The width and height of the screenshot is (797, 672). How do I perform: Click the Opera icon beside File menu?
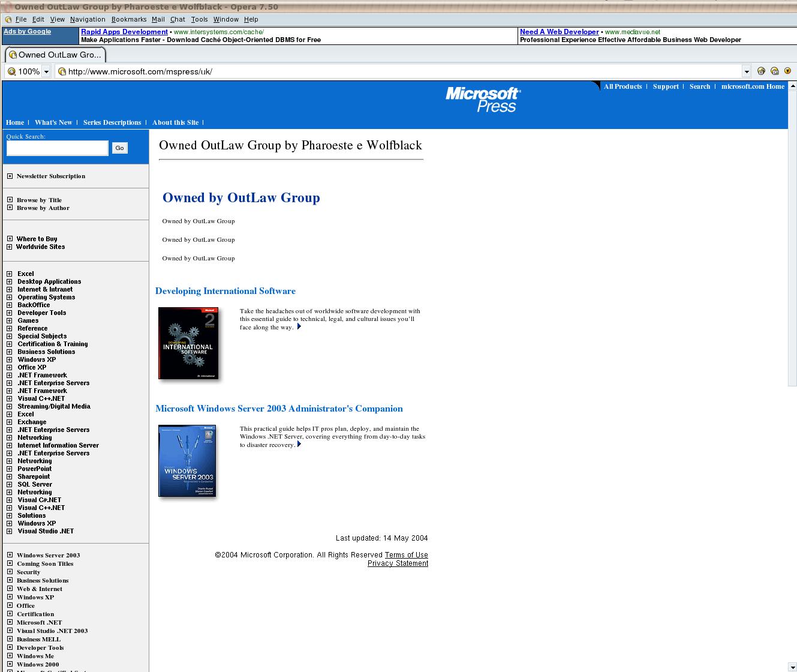(x=8, y=20)
